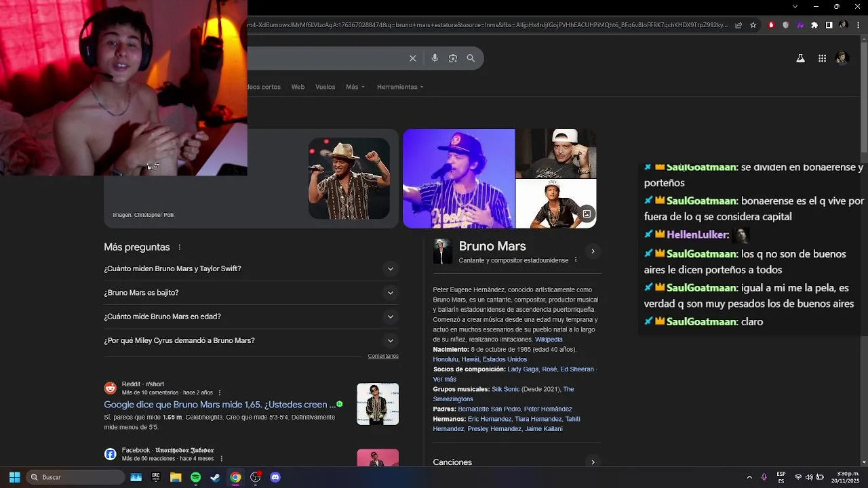Open more options next to Más preguntas

tap(179, 247)
